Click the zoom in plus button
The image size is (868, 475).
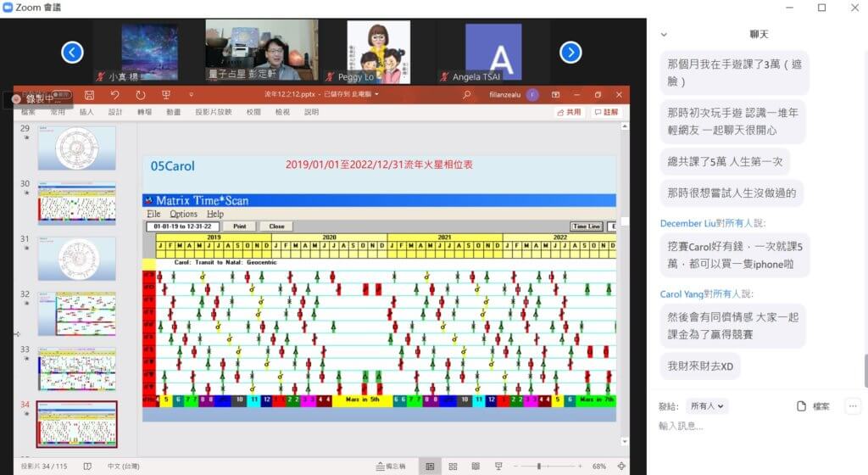coord(580,467)
